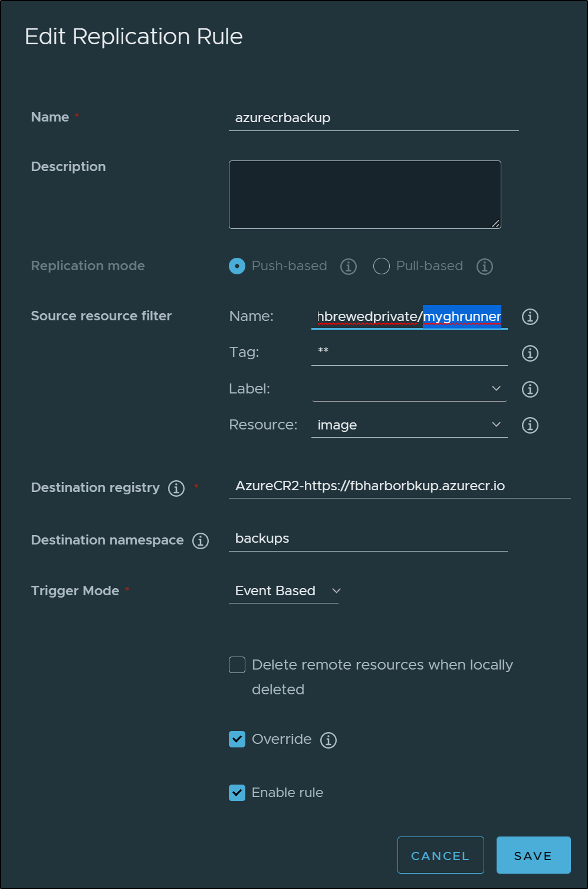Click Destination namespace info icon
Image resolution: width=588 pixels, height=889 pixels.
(x=201, y=541)
